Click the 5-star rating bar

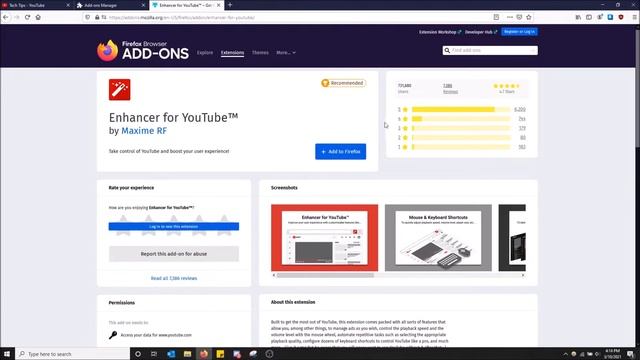461,109
